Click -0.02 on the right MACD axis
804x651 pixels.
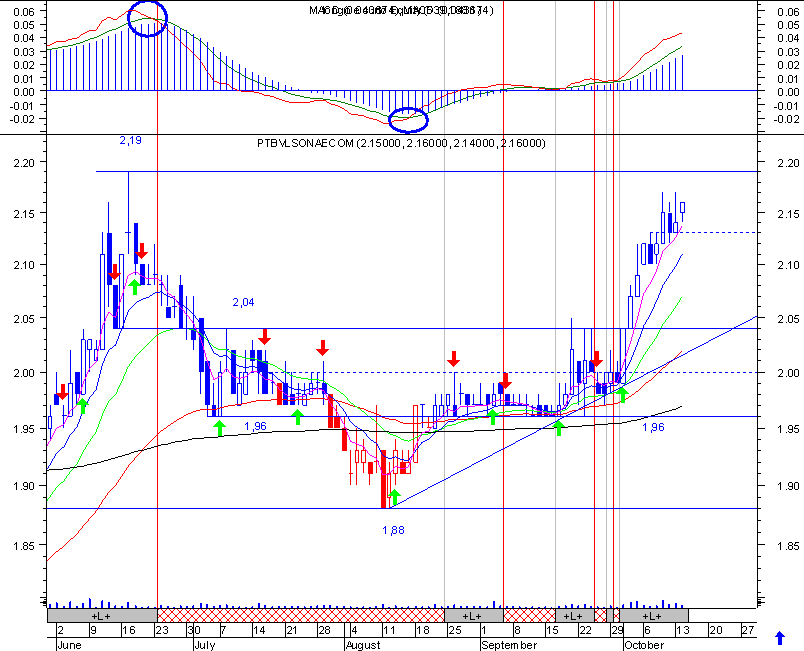pyautogui.click(x=787, y=119)
